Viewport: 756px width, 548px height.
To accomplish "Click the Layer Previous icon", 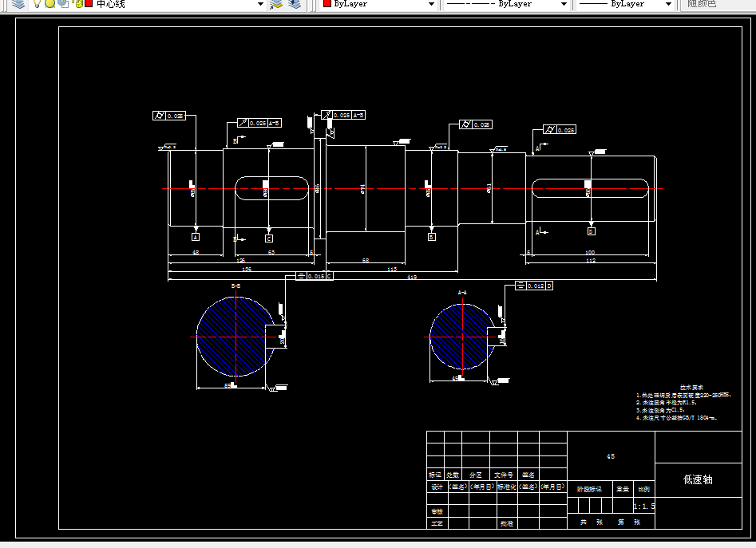I will click(x=295, y=4).
